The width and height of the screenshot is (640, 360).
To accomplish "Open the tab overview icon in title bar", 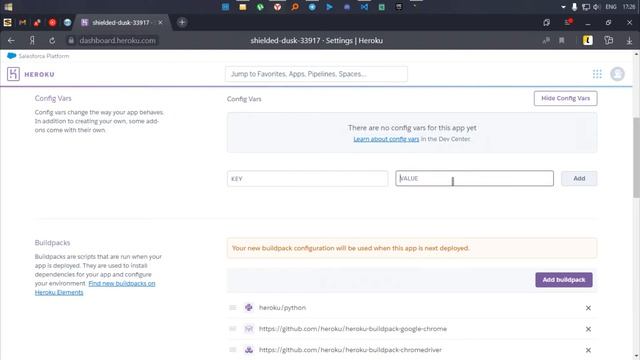I will [547, 22].
